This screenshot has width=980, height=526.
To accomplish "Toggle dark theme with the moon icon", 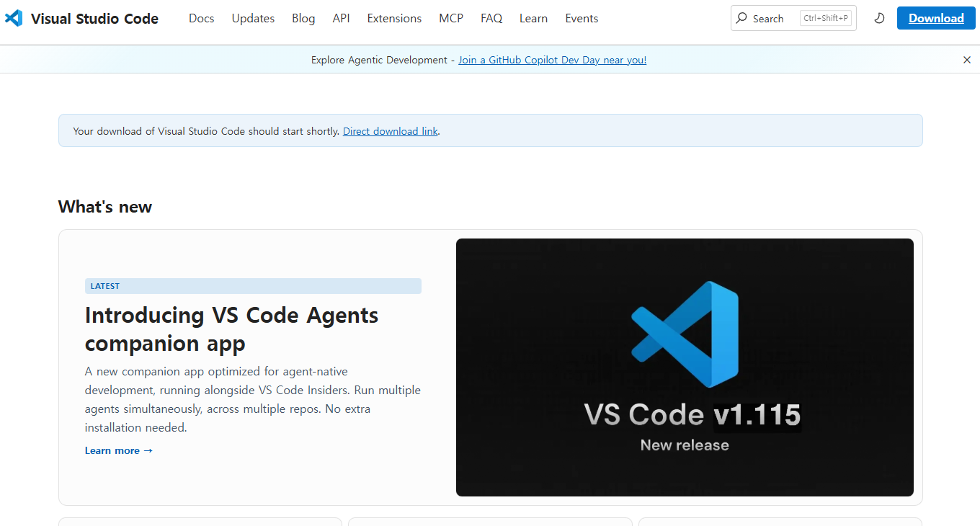I will pyautogui.click(x=879, y=18).
